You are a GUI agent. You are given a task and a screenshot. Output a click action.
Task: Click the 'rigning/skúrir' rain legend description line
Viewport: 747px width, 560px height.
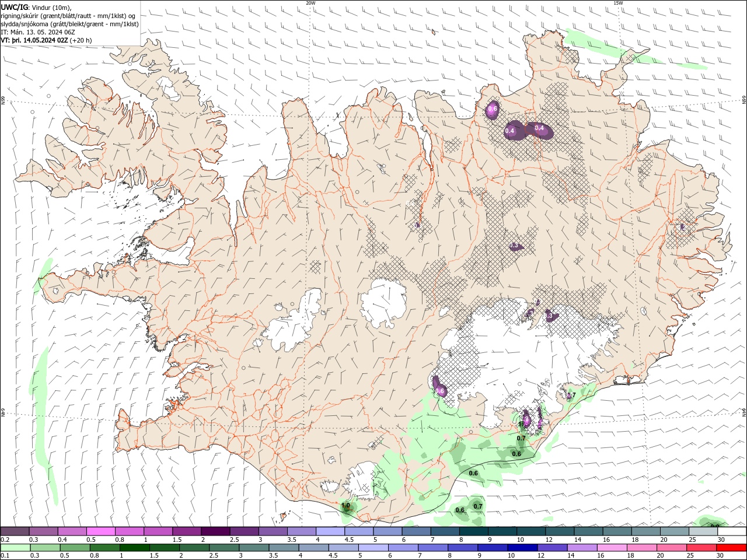[x=69, y=15]
